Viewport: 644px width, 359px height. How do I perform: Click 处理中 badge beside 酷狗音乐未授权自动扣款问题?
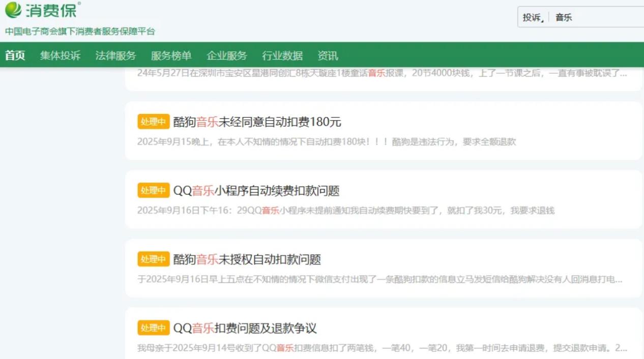tap(153, 259)
